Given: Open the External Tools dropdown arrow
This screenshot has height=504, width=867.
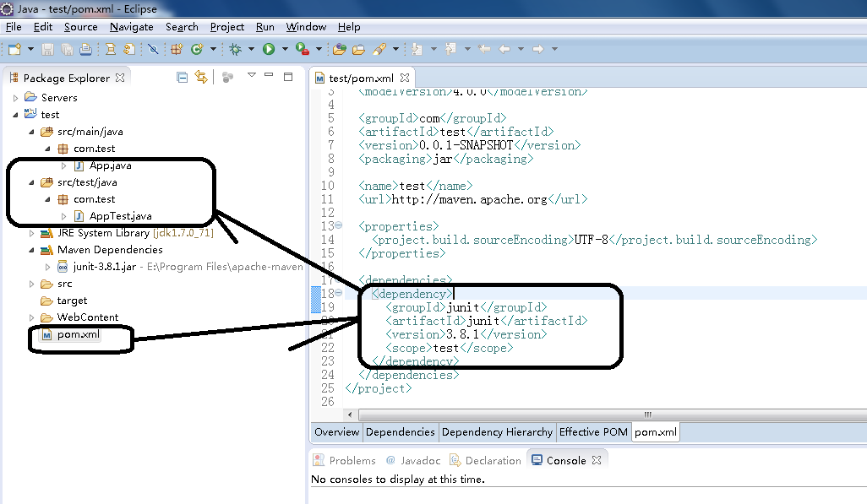Looking at the screenshot, I should coord(319,49).
